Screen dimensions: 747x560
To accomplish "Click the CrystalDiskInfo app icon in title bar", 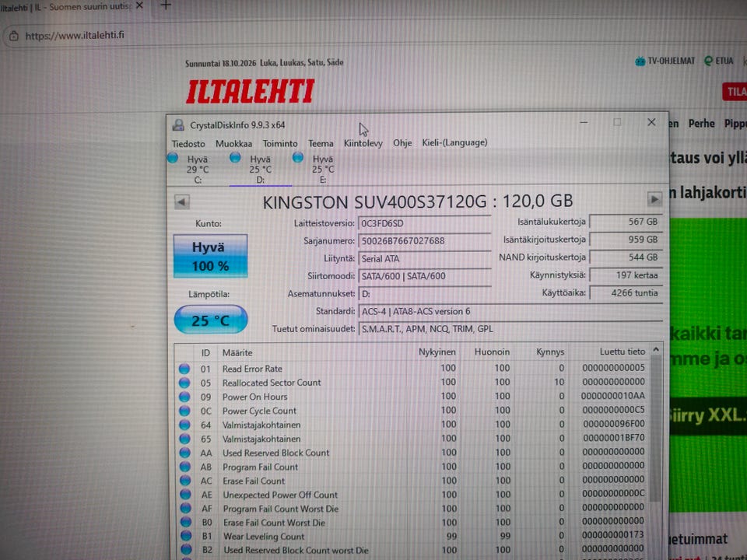I will pos(178,125).
